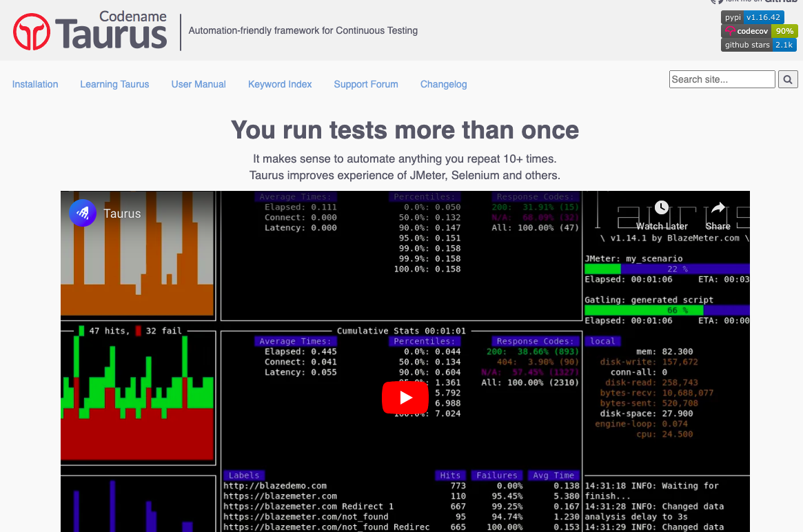Browse the Keyword Index

click(280, 84)
